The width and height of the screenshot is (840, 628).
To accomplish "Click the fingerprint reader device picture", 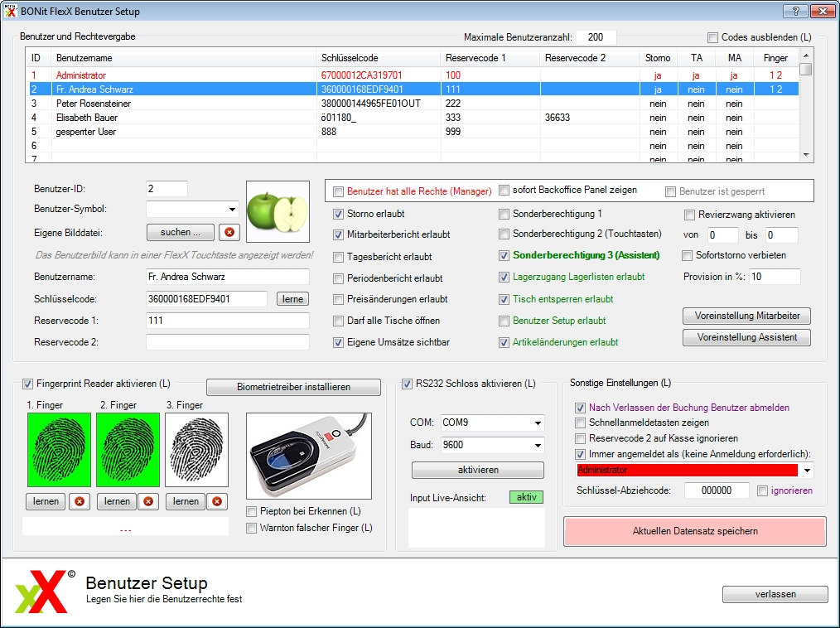I will coord(309,456).
